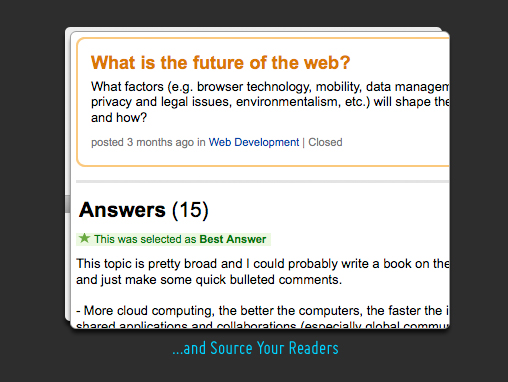Click the green Best Answer star icon

tap(85, 238)
